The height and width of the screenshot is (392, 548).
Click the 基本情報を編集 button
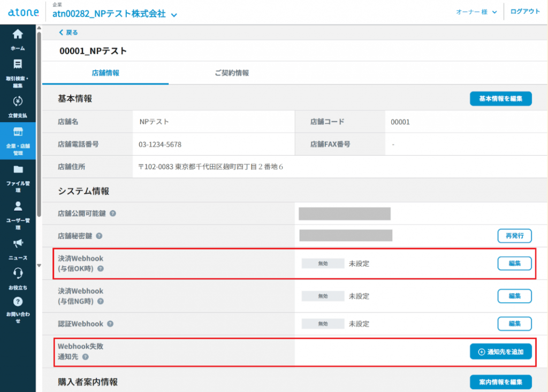coord(500,99)
